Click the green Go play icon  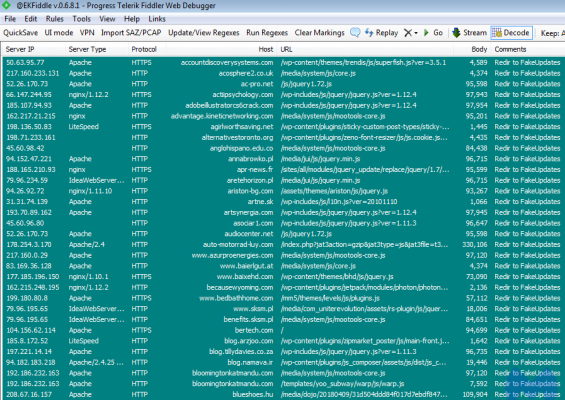[426, 33]
